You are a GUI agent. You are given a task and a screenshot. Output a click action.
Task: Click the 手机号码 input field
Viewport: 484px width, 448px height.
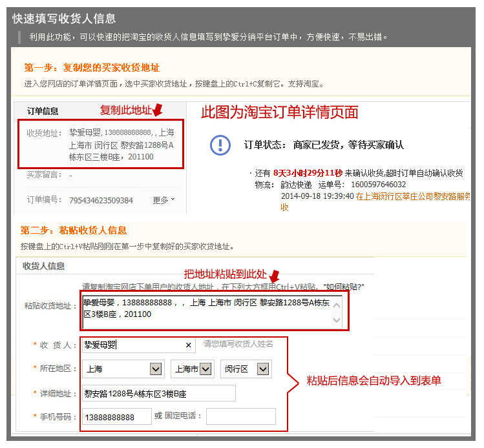pos(116,417)
